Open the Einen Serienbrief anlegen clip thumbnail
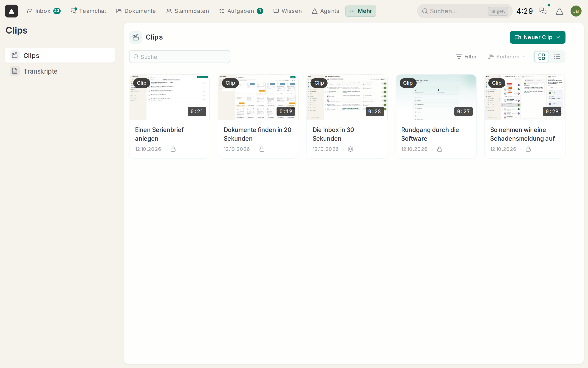 [170, 97]
